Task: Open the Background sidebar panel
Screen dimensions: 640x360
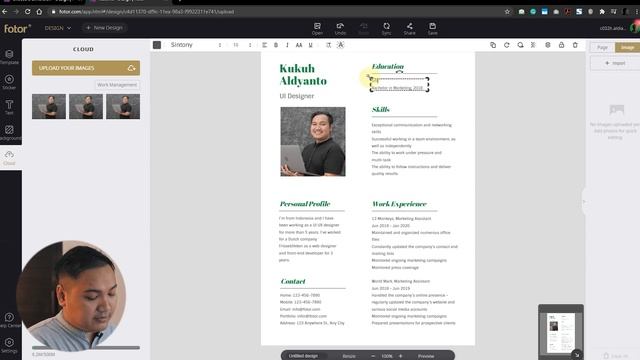Action: [x=10, y=132]
